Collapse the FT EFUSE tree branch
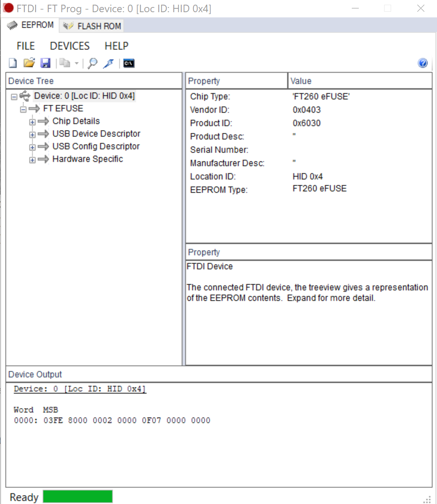The image size is (437, 504). tap(23, 109)
